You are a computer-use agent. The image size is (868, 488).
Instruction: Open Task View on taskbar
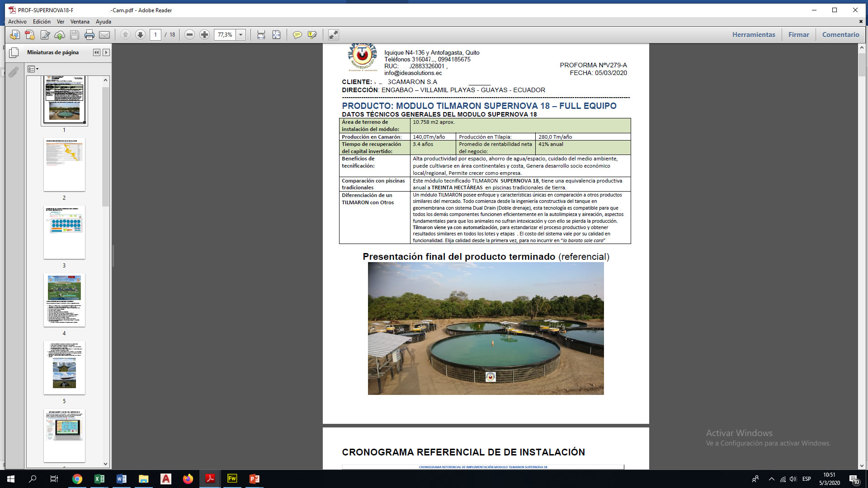[x=54, y=479]
